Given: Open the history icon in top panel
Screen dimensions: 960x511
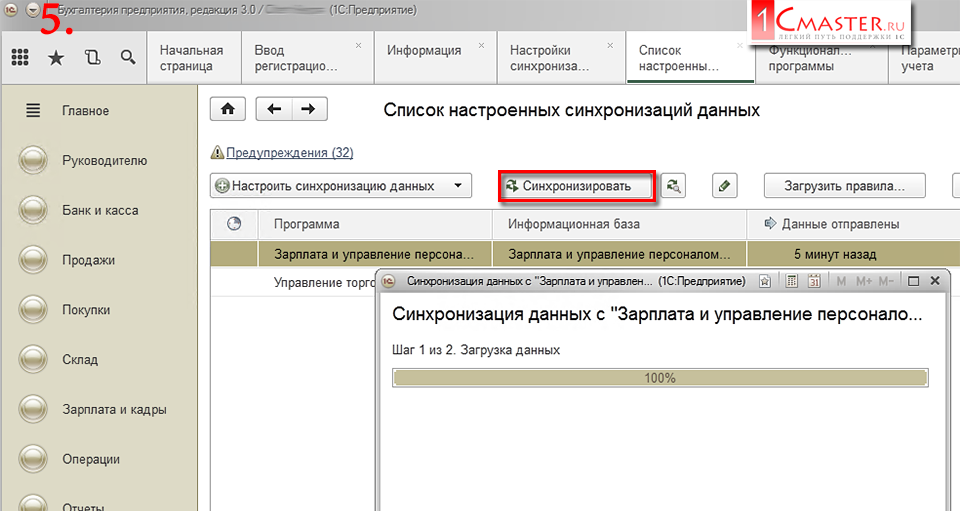Looking at the screenshot, I should coord(92,58).
